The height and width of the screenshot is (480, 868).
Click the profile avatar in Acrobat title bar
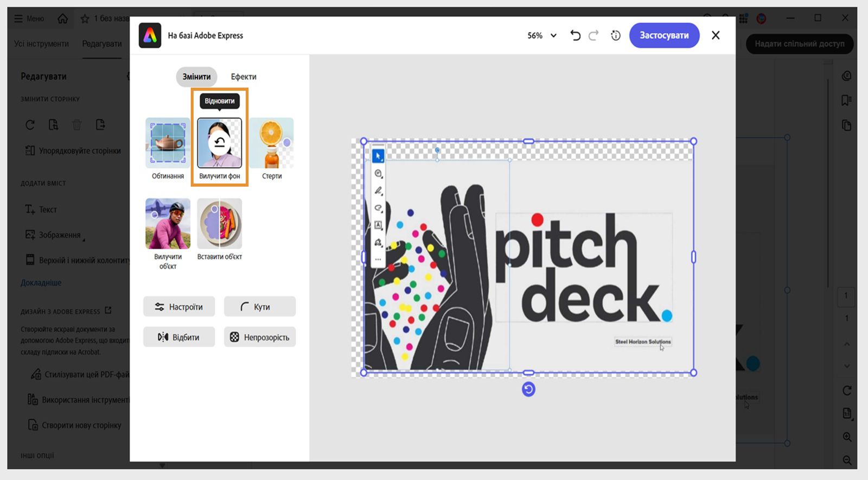(x=761, y=18)
